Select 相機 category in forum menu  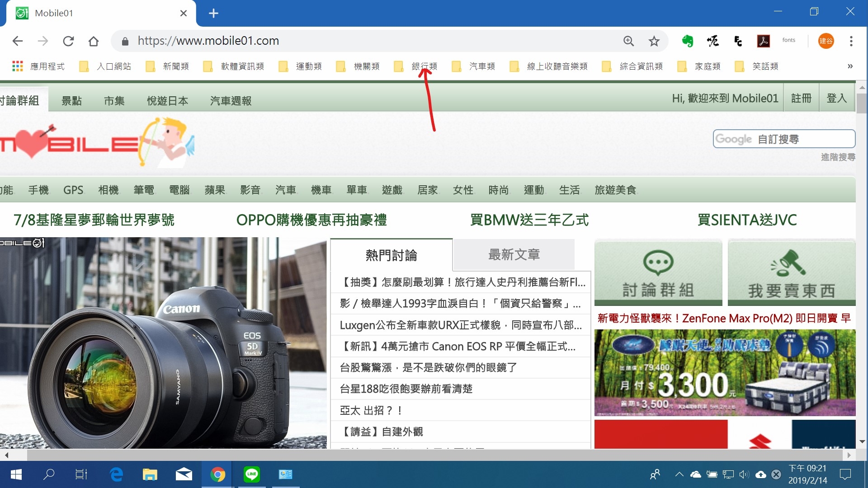coord(108,190)
